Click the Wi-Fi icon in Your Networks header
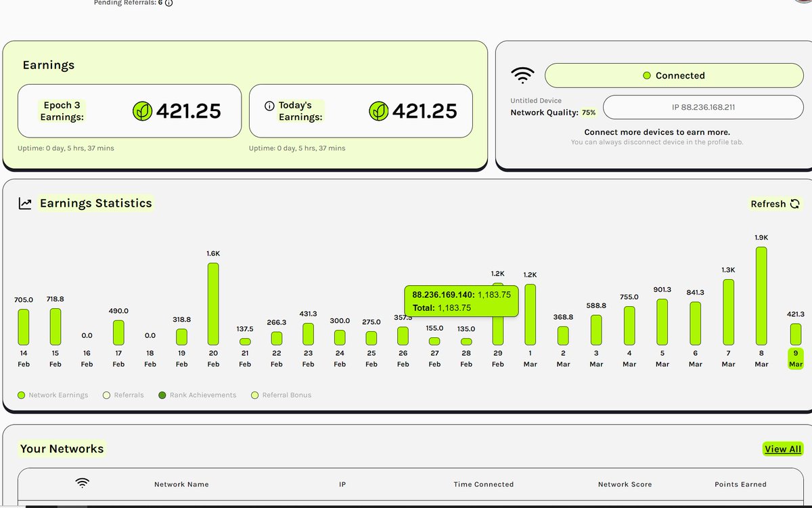The height and width of the screenshot is (508, 812). click(83, 483)
